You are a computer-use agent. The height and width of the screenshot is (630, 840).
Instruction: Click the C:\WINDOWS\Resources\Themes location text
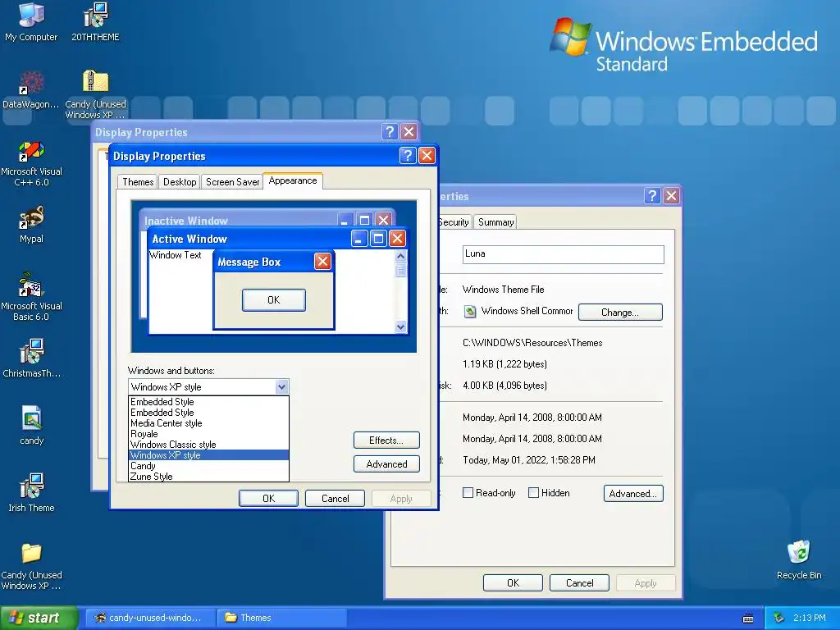coord(532,343)
